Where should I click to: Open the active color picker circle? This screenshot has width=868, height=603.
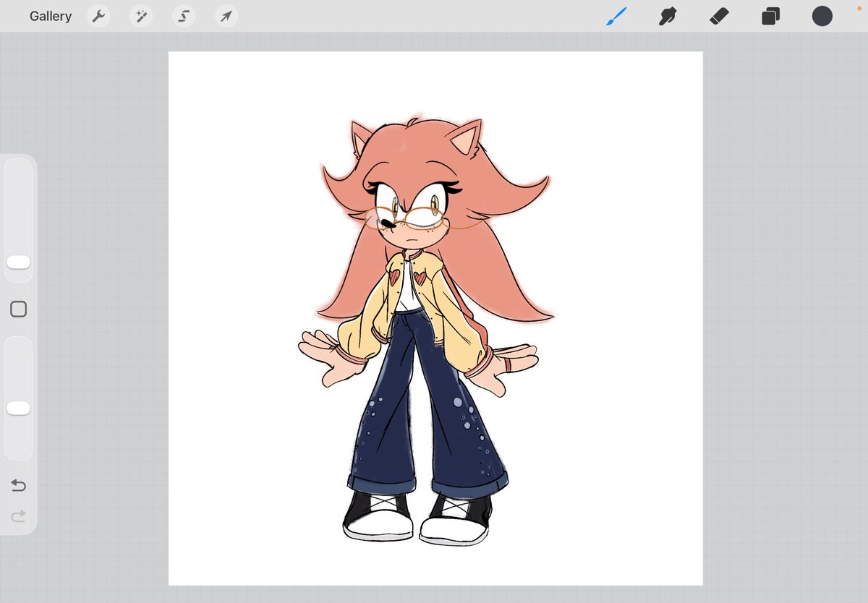point(822,16)
